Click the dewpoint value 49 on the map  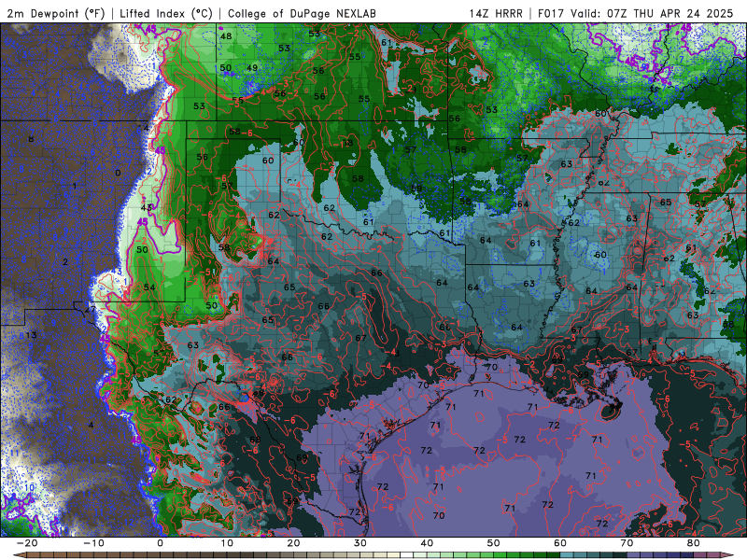(x=252, y=67)
